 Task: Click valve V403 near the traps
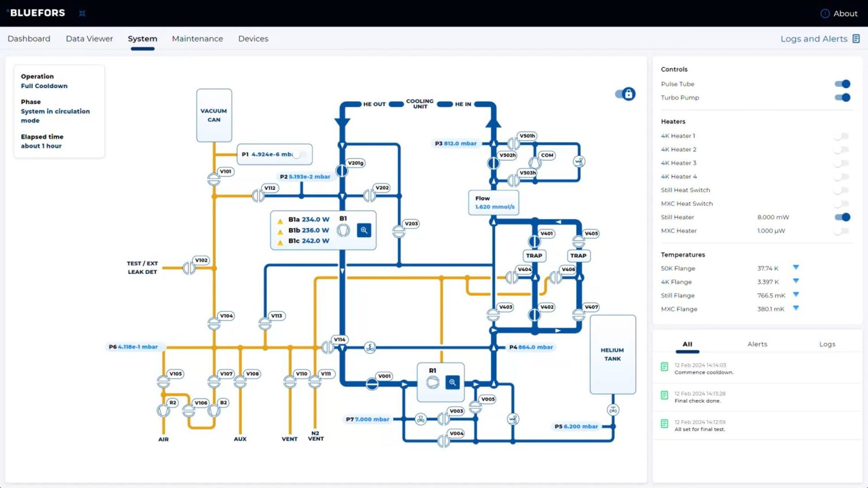coord(493,314)
